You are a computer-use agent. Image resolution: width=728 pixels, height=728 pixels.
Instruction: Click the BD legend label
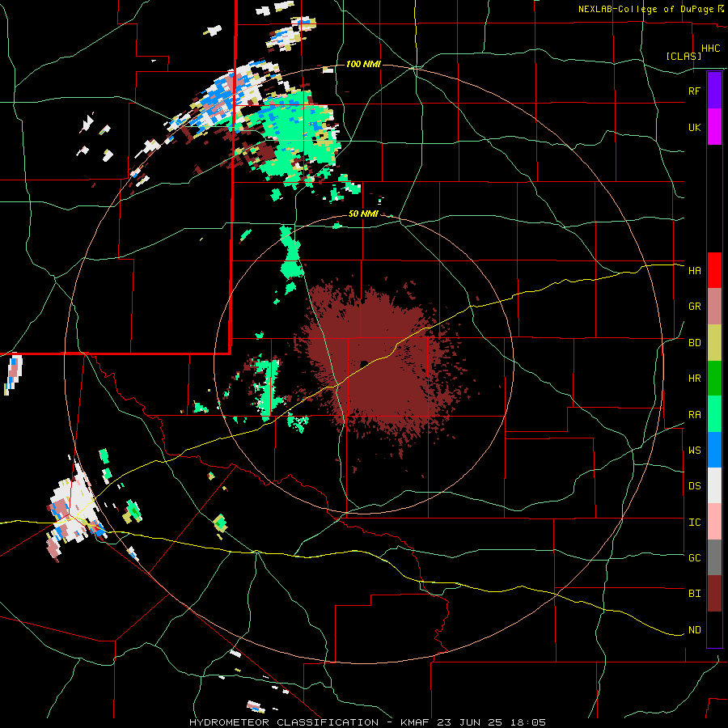click(694, 343)
